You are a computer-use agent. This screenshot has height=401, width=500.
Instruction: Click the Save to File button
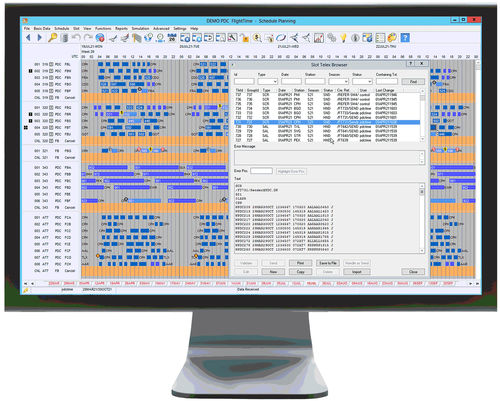point(328,263)
